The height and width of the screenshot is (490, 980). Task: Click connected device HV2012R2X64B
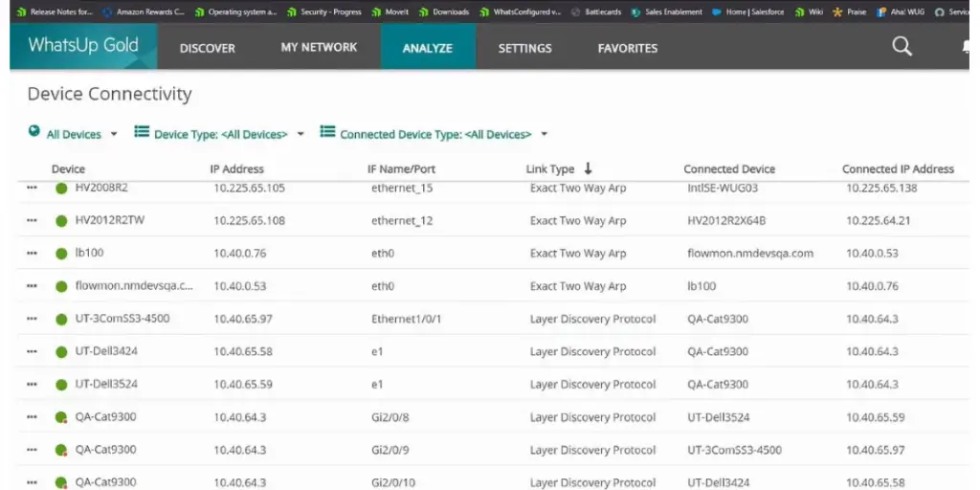(727, 221)
